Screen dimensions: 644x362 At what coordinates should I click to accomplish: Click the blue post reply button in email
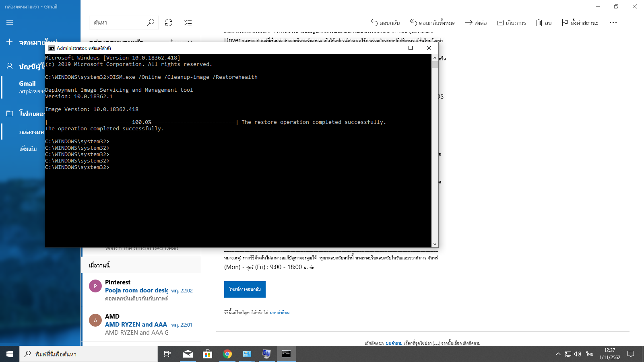click(245, 289)
